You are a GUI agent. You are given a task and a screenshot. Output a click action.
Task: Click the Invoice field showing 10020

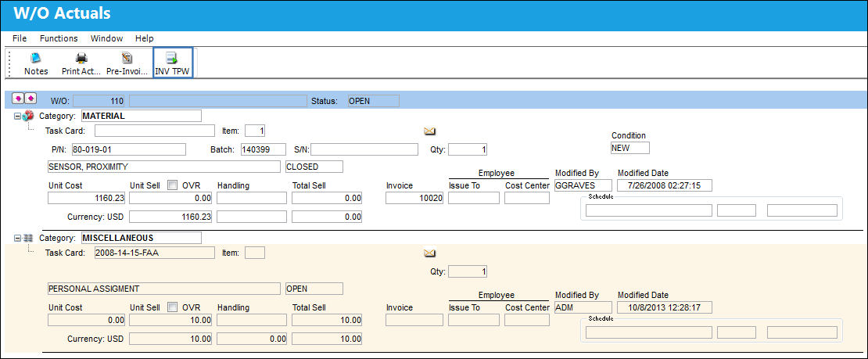click(414, 198)
